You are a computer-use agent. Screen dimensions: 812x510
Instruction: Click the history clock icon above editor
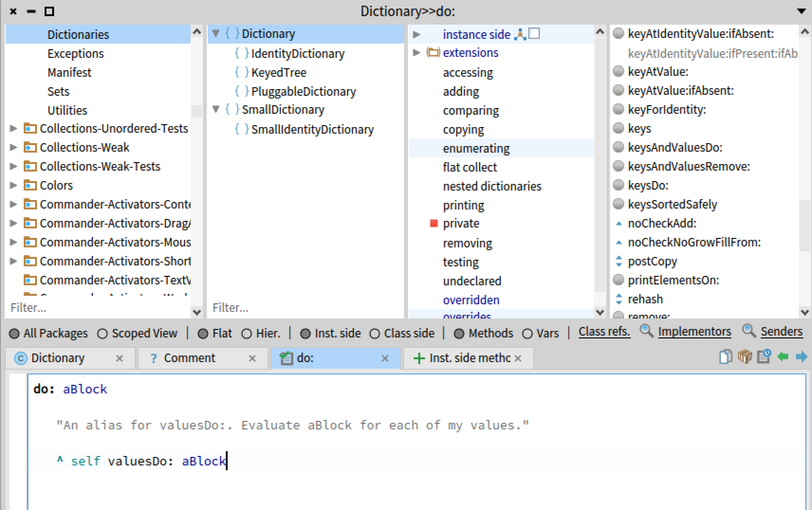click(764, 356)
